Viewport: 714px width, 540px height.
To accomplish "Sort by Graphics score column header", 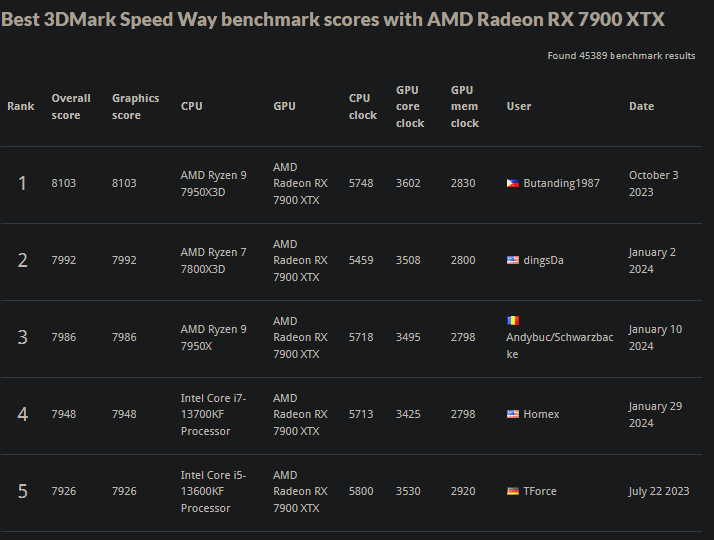I will point(135,107).
